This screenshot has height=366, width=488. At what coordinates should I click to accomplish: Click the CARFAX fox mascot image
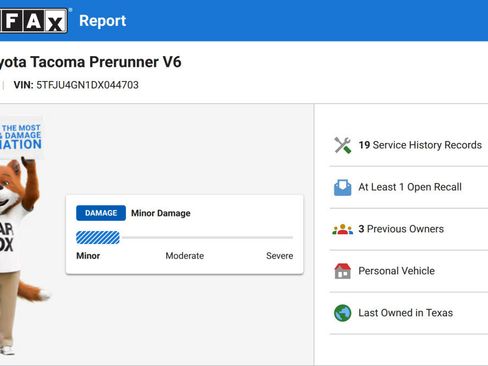click(x=20, y=255)
